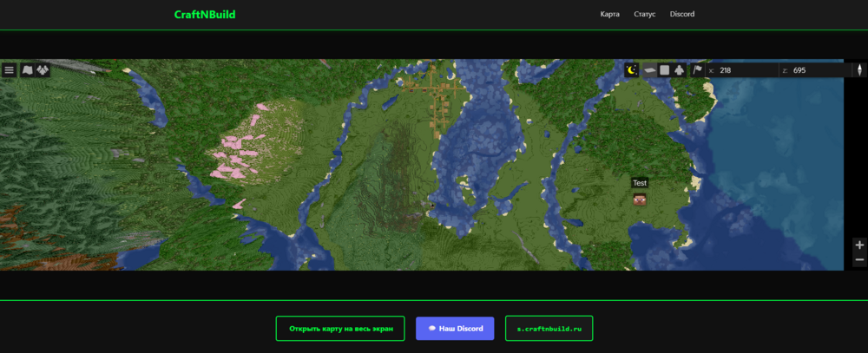Image resolution: width=868 pixels, height=353 pixels.
Task: Zoom out with the minus button
Action: pos(859,260)
